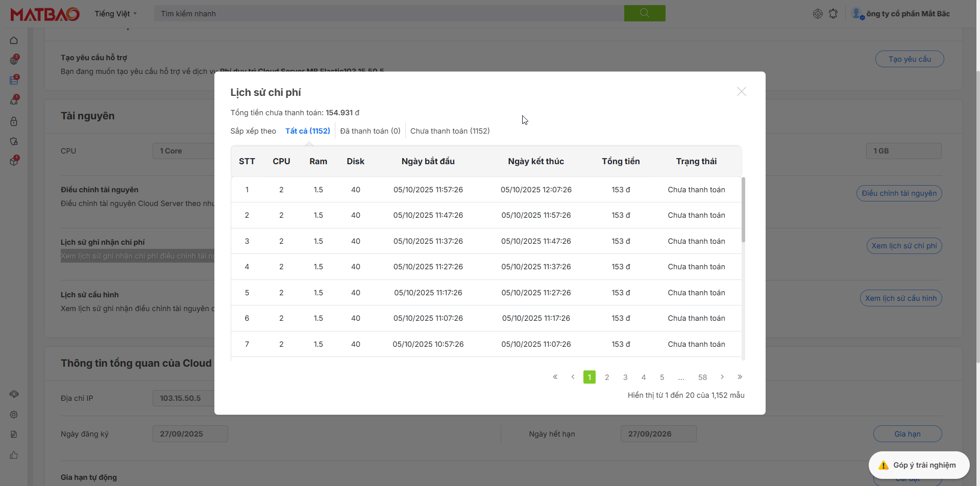Open the settings gear icon in sidebar
Screen dimensions: 980x486
14,415
